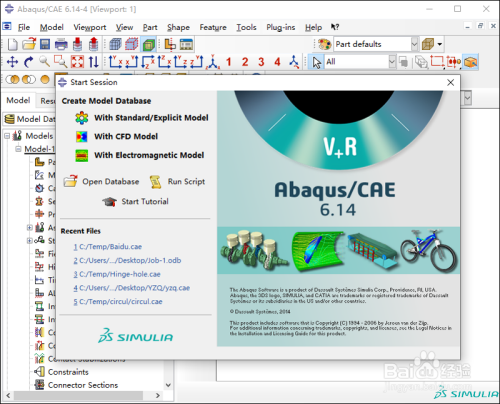Open the File menu
Viewport: 500px width, 404px height.
[x=24, y=27]
